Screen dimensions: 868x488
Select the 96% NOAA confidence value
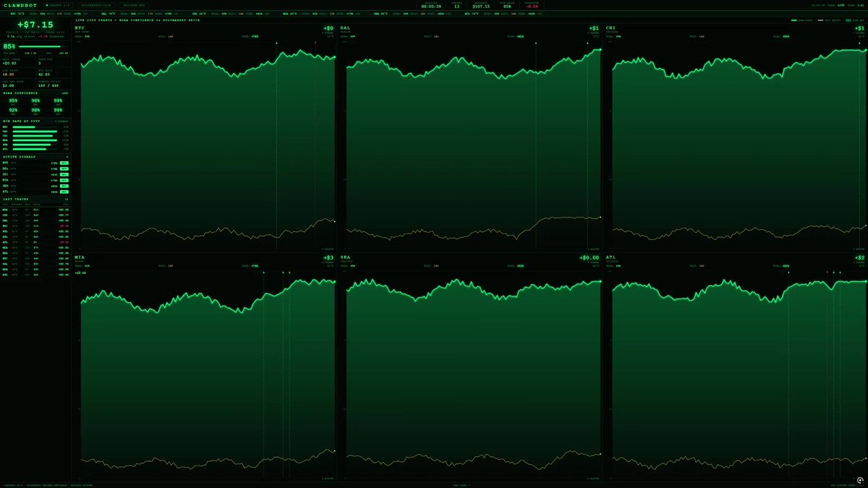click(x=35, y=100)
